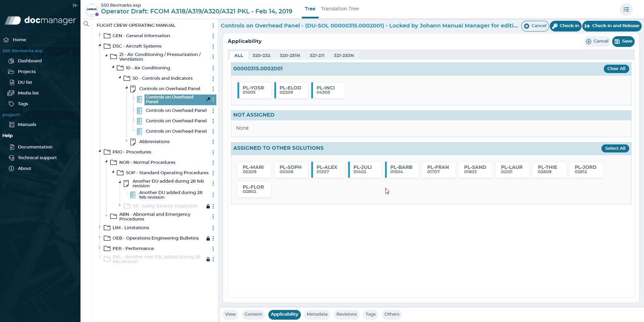
Task: Open Media list in the sidebar
Action: click(x=28, y=93)
